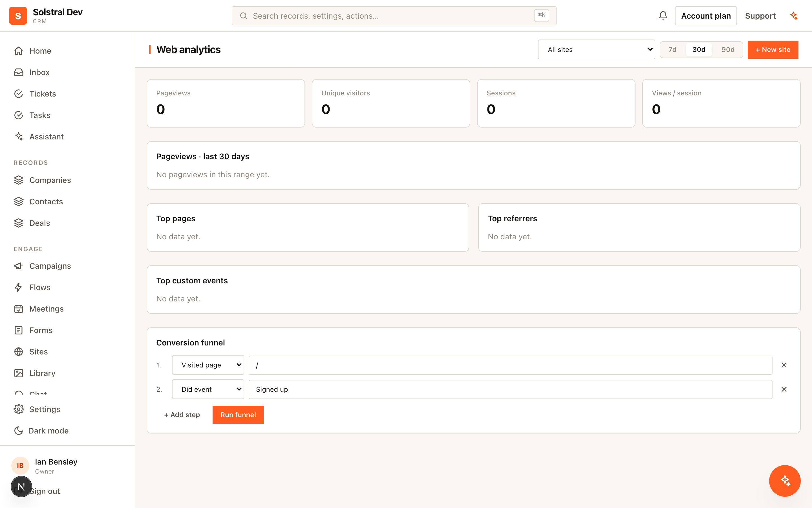812x508 pixels.
Task: Open the Home sidebar item
Action: tap(67, 51)
